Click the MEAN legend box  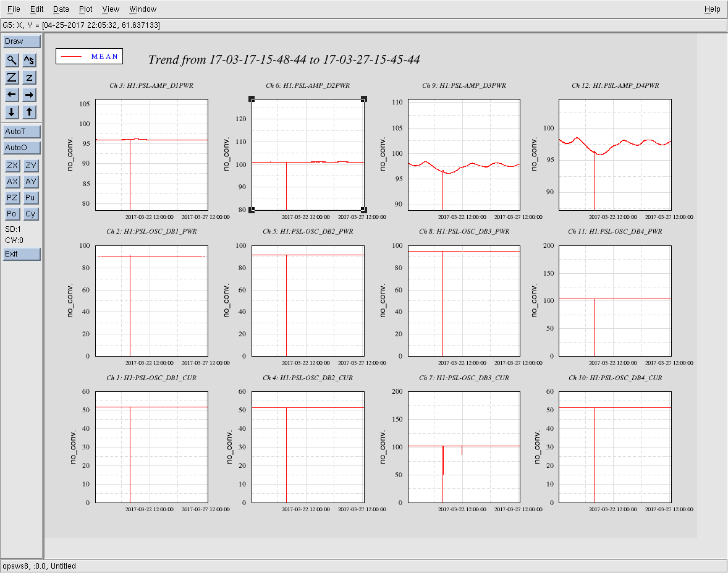tap(89, 56)
